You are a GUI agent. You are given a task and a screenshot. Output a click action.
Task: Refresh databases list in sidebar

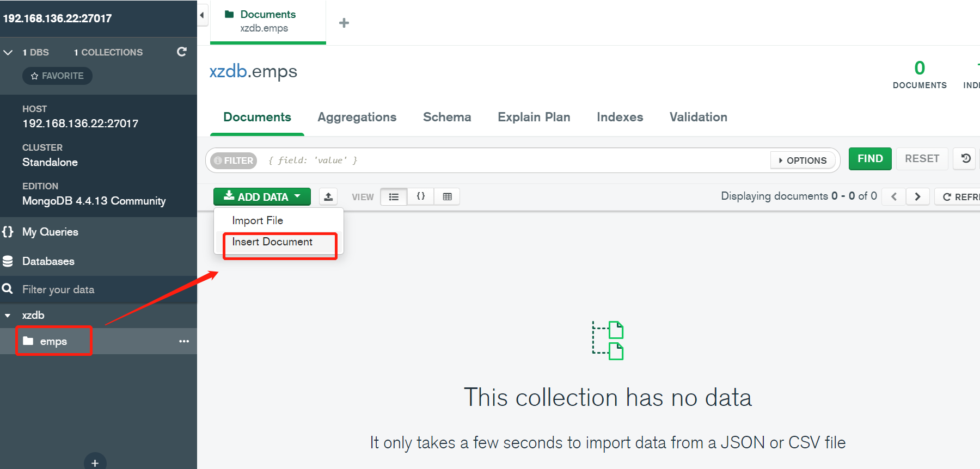pyautogui.click(x=182, y=52)
